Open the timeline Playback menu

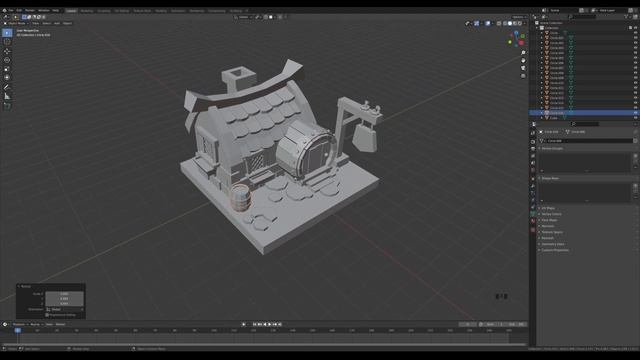pos(19,324)
